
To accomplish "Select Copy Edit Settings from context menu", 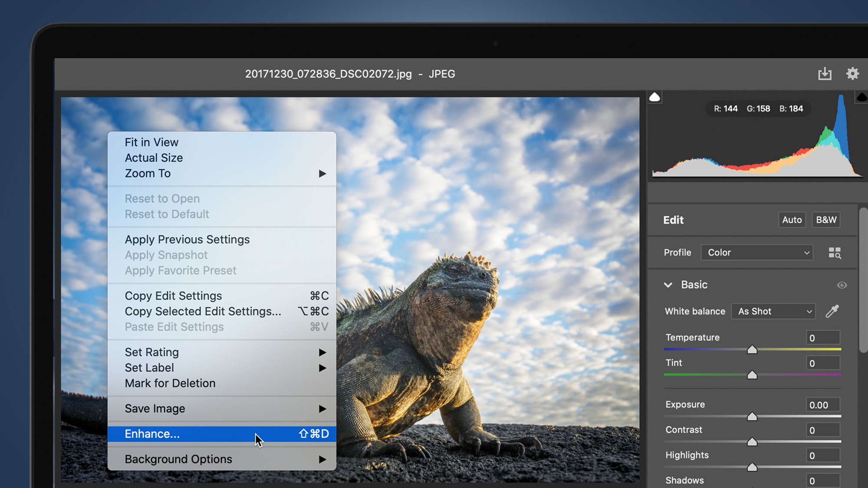I will pyautogui.click(x=173, y=295).
